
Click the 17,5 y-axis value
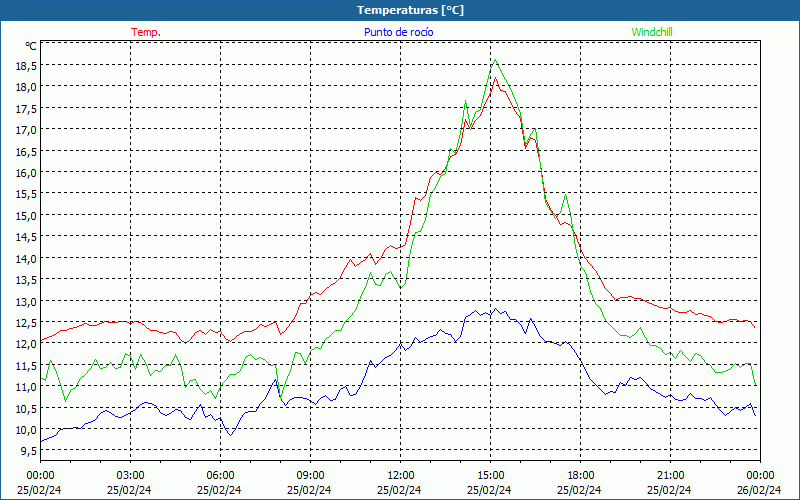click(x=27, y=108)
